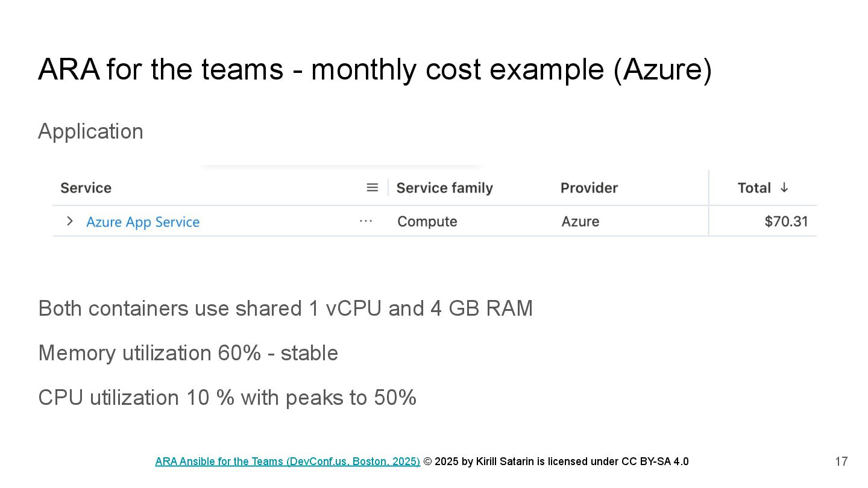The width and height of the screenshot is (868, 488).
Task: Select the shared 1 vCPU and 4 GB RAM line
Action: point(285,308)
